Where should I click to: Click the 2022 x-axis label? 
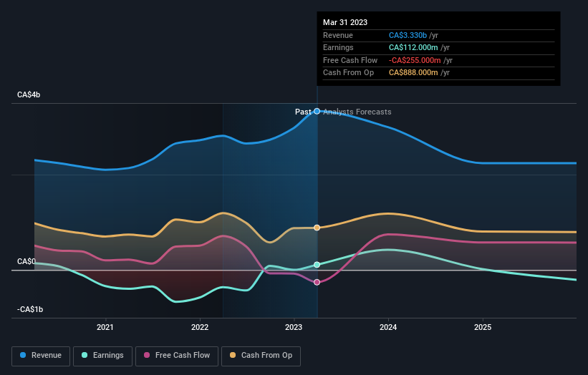(x=200, y=328)
